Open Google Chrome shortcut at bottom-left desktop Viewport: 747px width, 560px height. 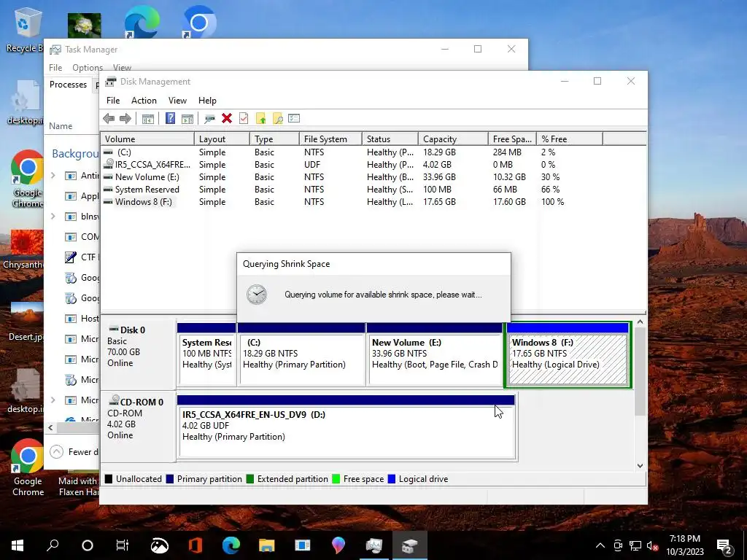28,467
